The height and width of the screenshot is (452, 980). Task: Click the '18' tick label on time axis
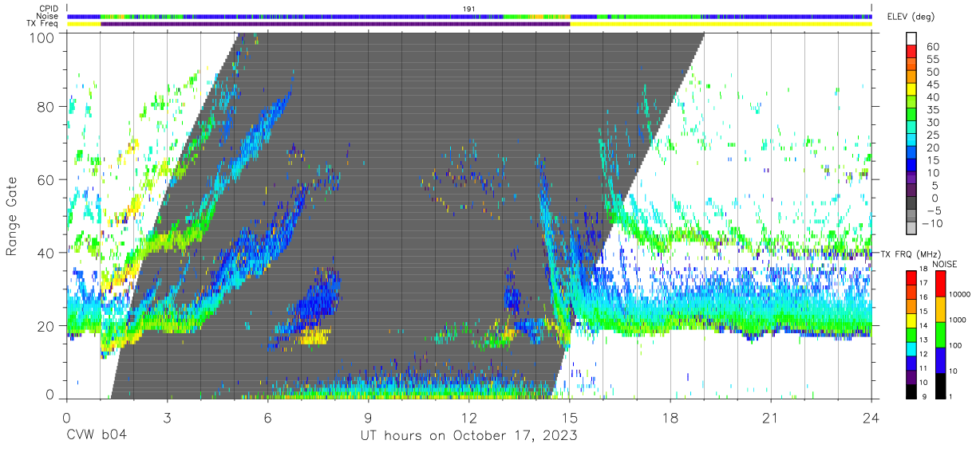670,418
